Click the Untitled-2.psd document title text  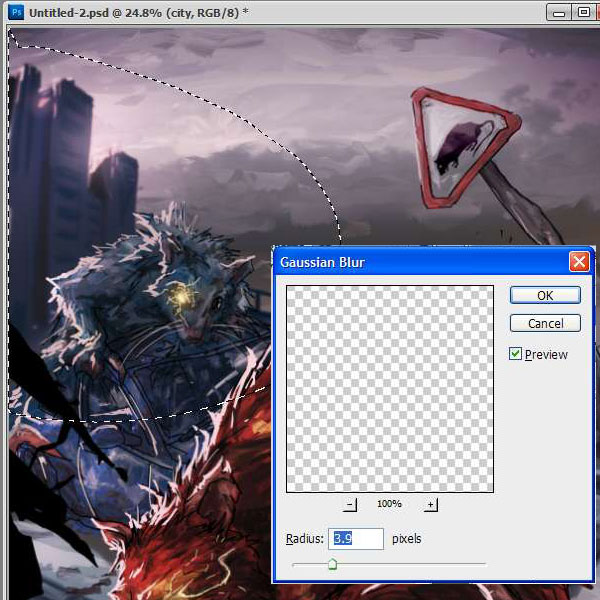tap(139, 13)
